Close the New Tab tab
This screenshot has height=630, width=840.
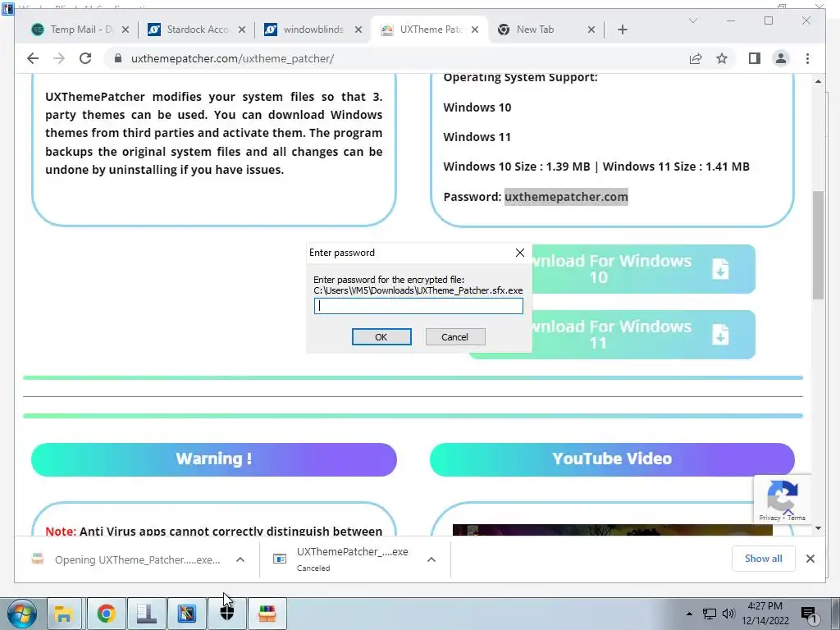(591, 30)
